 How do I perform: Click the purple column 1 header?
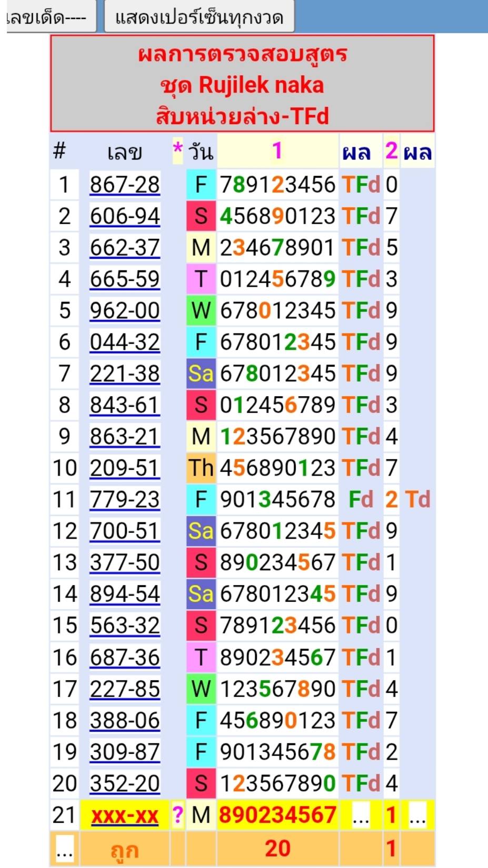pyautogui.click(x=277, y=152)
